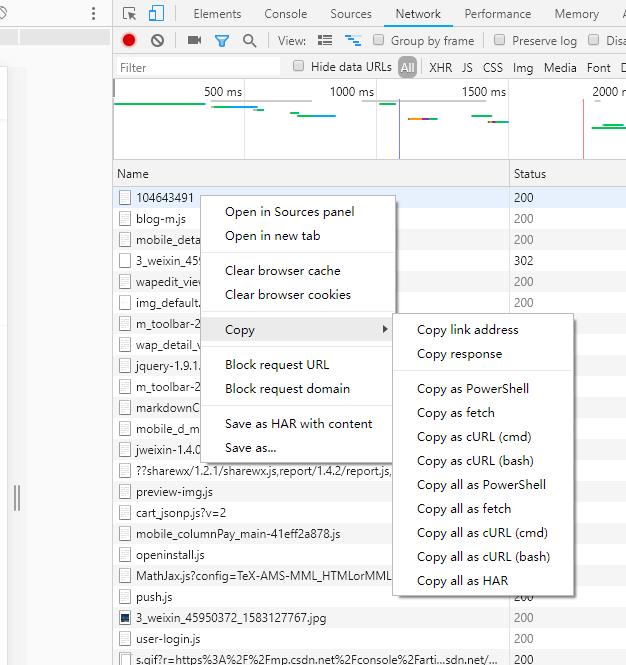The image size is (626, 665).
Task: Enable the Preserve log checkbox
Action: pyautogui.click(x=500, y=40)
